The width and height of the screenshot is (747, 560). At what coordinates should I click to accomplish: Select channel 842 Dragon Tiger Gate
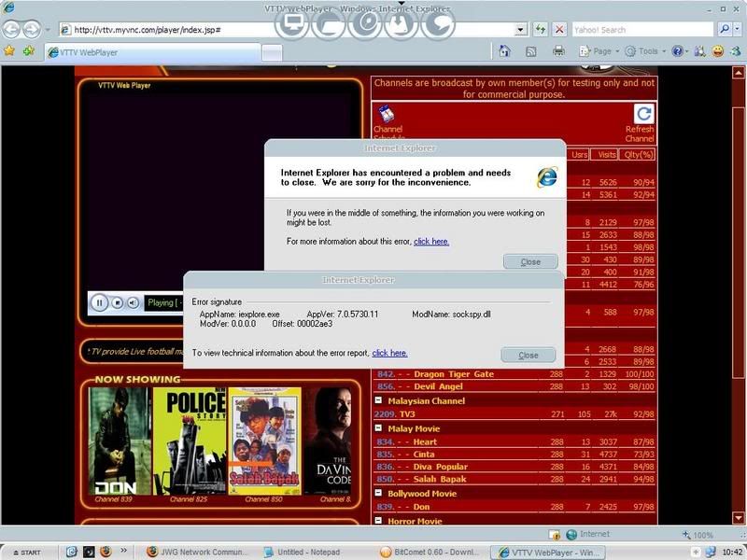point(514,374)
